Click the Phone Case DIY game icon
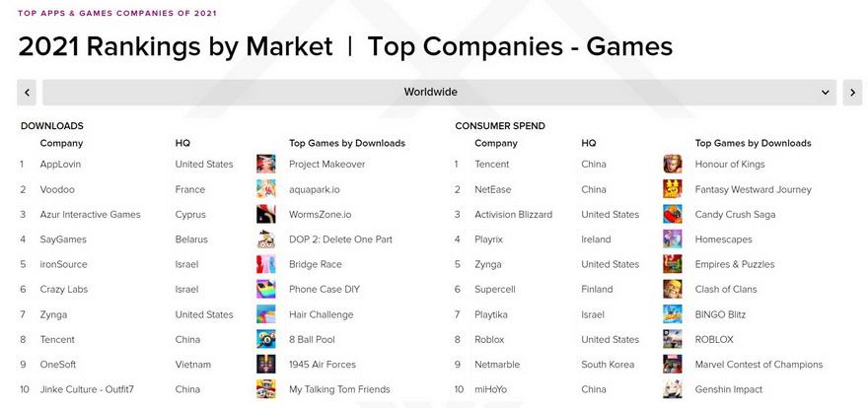The height and width of the screenshot is (408, 868). (x=265, y=289)
